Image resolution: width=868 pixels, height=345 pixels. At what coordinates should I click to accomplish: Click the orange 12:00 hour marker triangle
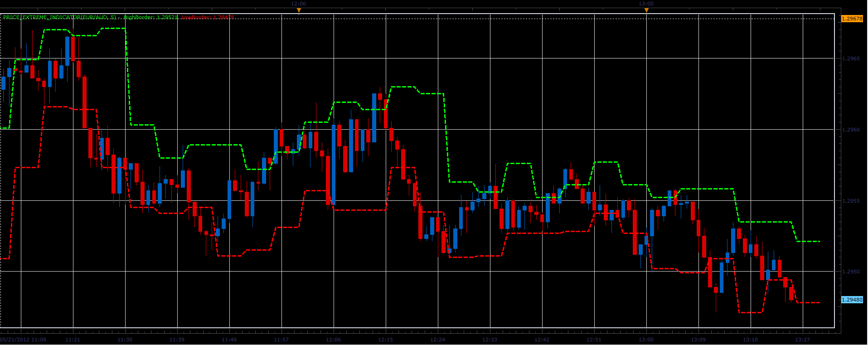click(x=299, y=10)
